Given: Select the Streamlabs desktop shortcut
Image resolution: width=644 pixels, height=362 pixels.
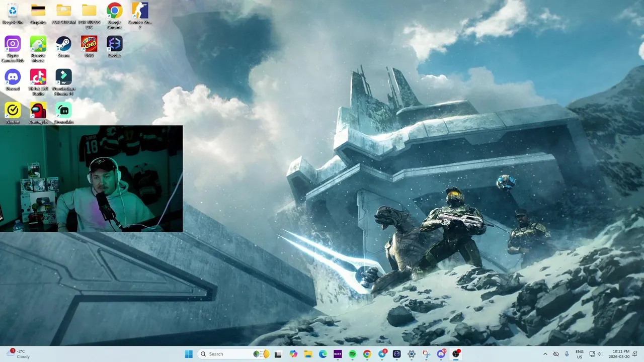Looking at the screenshot, I should pos(63,113).
